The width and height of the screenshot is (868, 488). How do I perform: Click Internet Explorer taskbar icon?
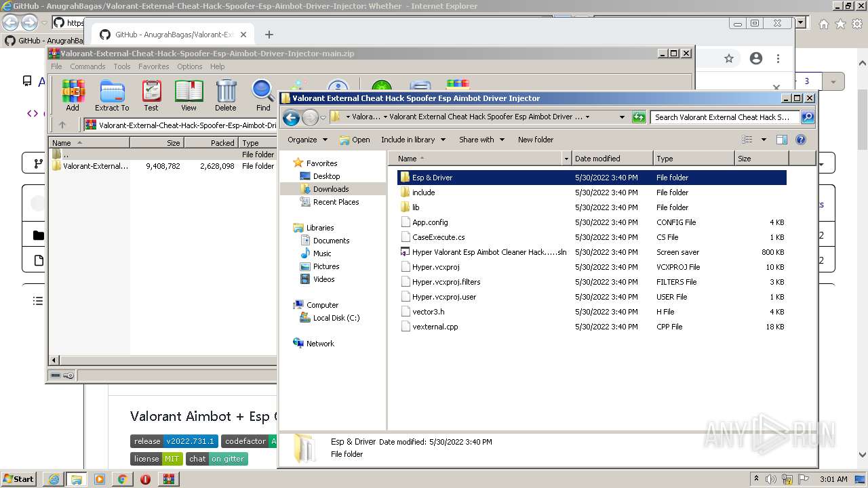(x=54, y=479)
